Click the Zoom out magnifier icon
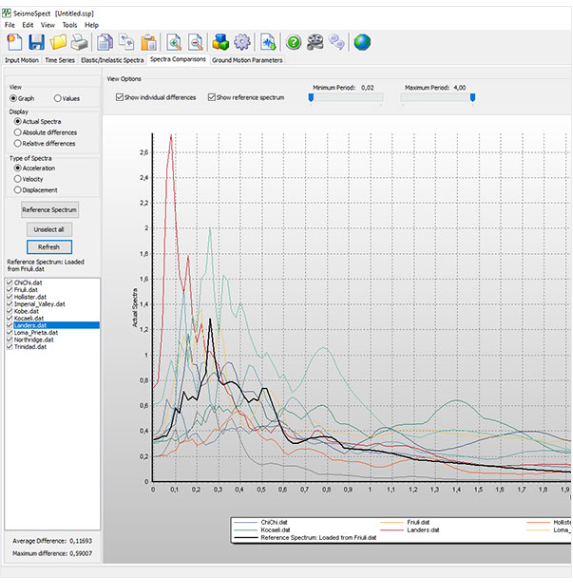The height and width of the screenshot is (583, 573). point(195,42)
